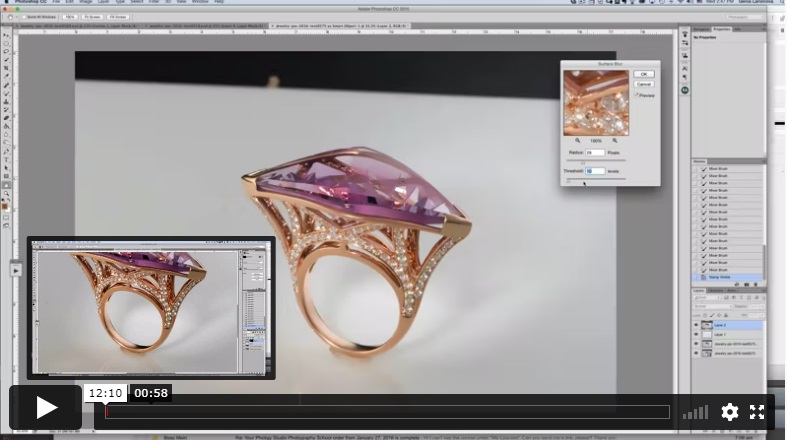Image resolution: width=787 pixels, height=440 pixels.
Task: Click the Radius input field
Action: 595,153
